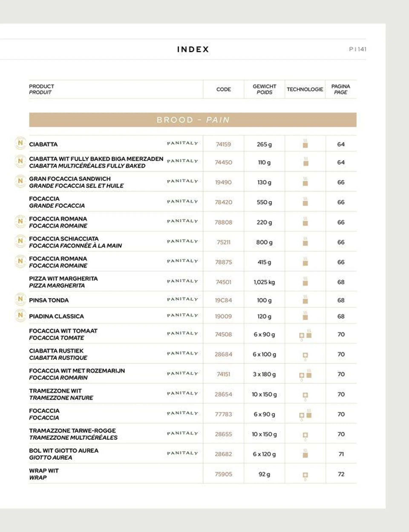Viewport: 409px width, 532px height.
Task: Click the technology icon in the Pizza Wit Margherita row
Action: tap(305, 281)
